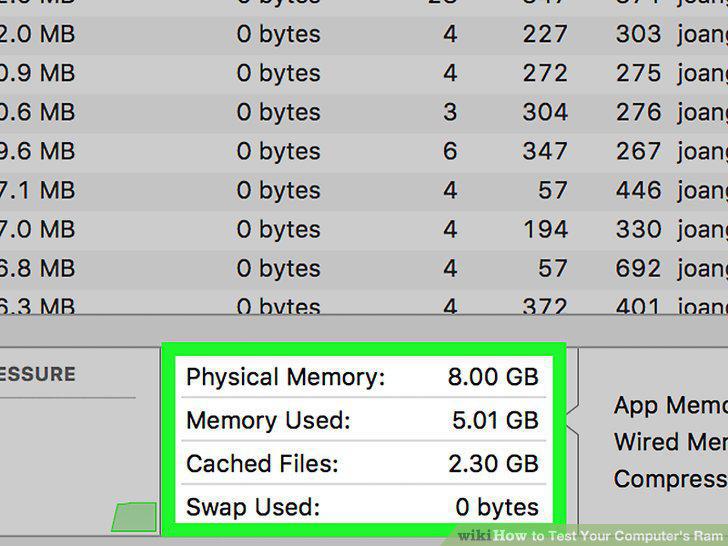Select the 7.1 MB process row
728x546 pixels.
[x=364, y=191]
